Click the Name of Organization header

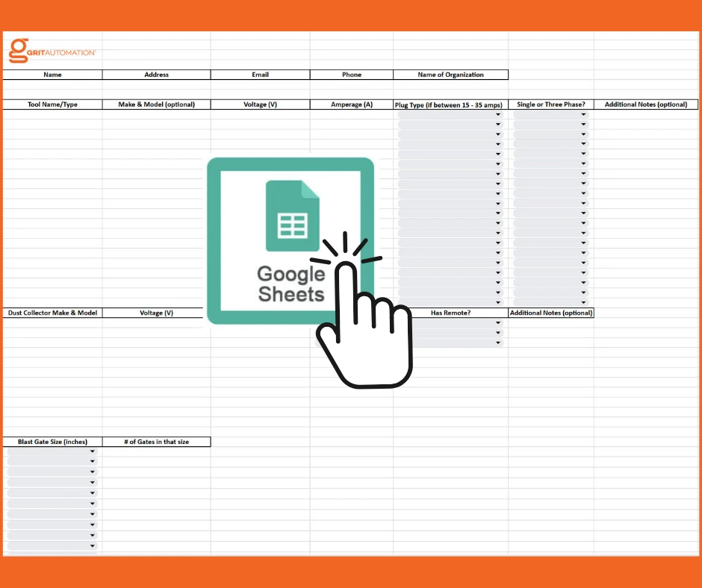[x=450, y=75]
